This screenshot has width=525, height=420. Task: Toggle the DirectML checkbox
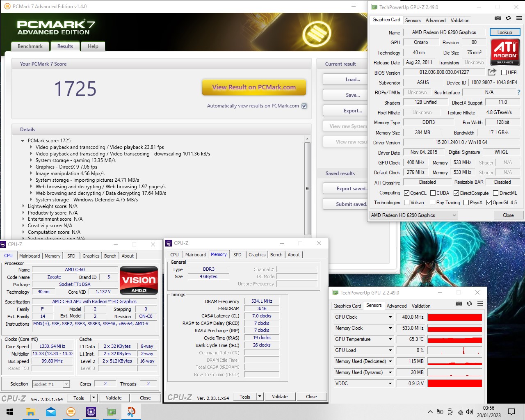[495, 193]
